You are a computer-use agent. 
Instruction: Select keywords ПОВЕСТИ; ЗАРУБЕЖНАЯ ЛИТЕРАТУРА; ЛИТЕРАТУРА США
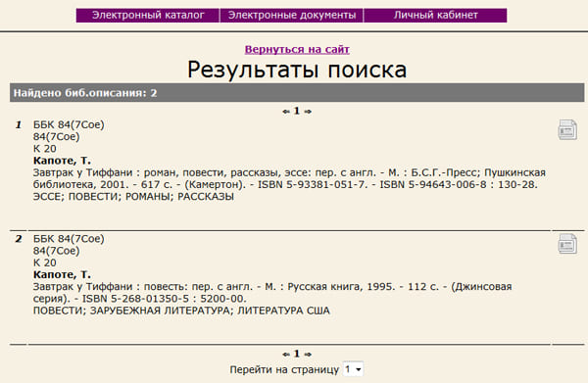tap(181, 311)
